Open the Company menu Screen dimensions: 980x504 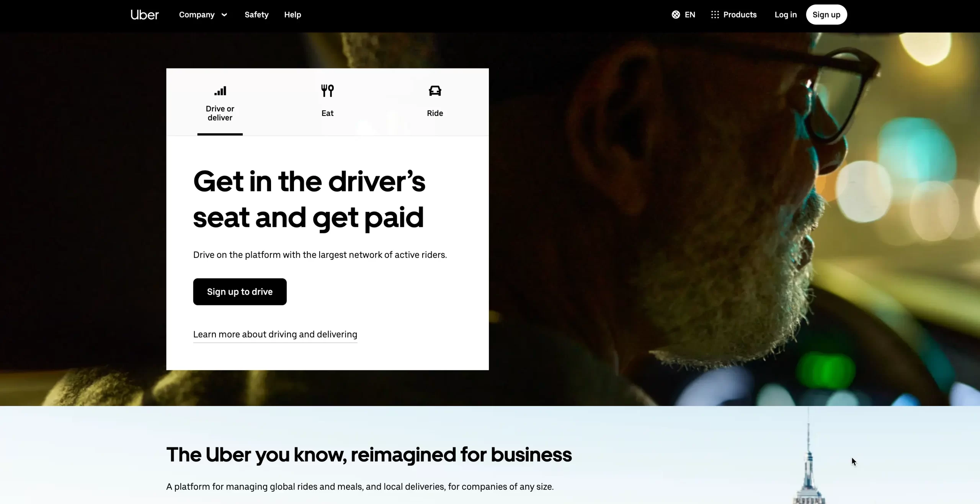[203, 15]
